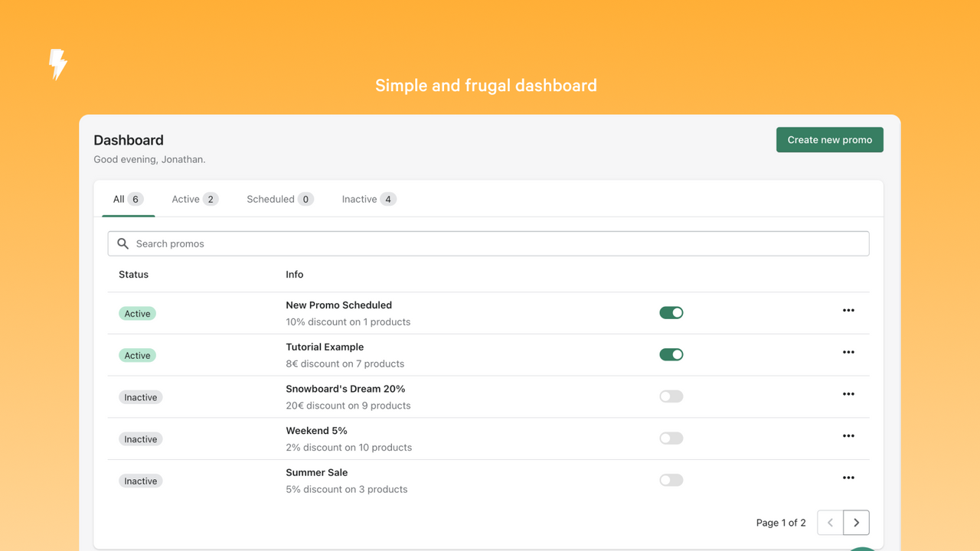Image resolution: width=980 pixels, height=551 pixels.
Task: Click the next page arrow icon
Action: 856,522
